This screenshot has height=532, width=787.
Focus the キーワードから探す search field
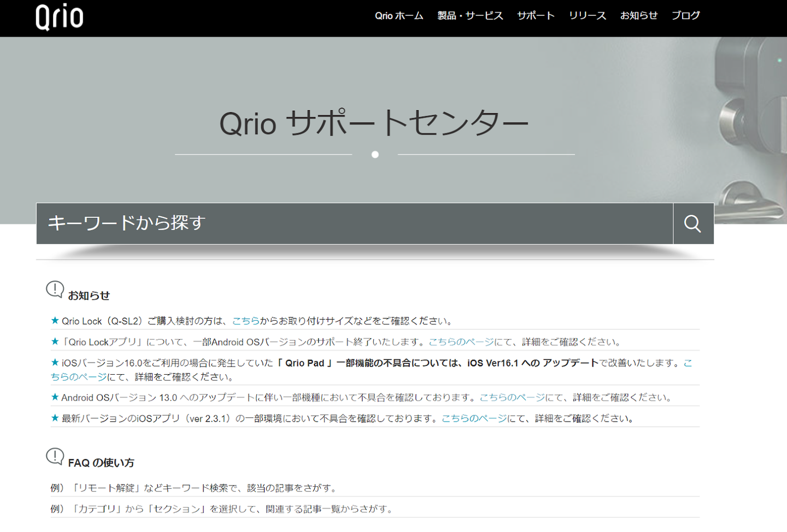click(355, 223)
